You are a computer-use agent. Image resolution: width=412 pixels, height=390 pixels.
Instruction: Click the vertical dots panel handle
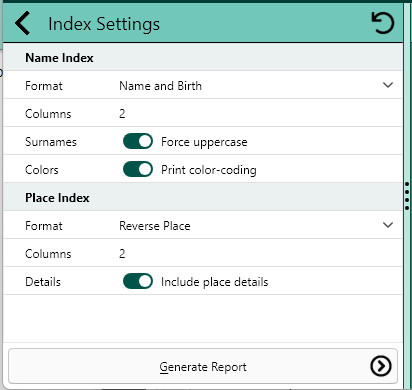[x=407, y=196]
